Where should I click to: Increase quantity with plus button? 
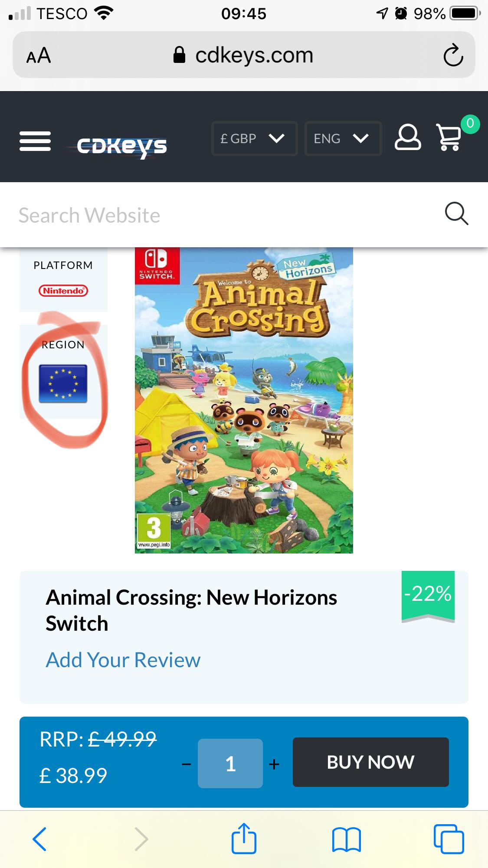(x=274, y=764)
